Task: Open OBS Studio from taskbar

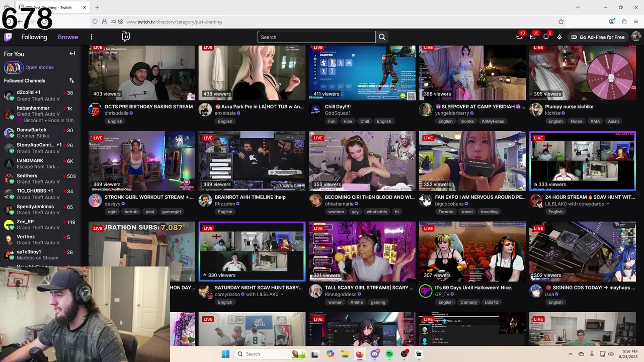Action: 404,354
